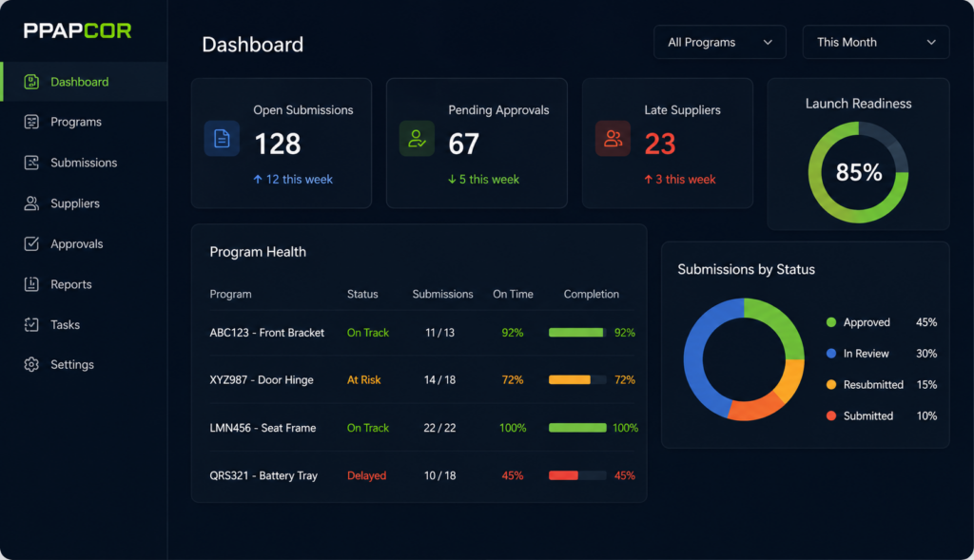Click the chevron arrow in This Month
Screen dimensions: 974x560
(931, 42)
